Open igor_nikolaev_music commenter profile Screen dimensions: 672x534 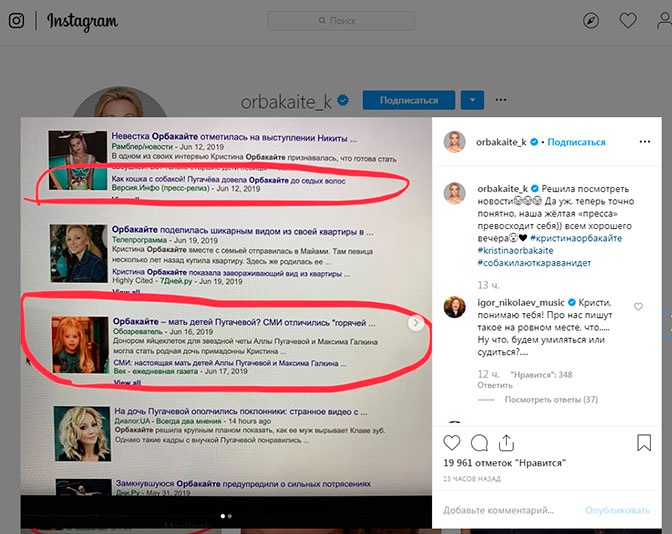point(521,303)
